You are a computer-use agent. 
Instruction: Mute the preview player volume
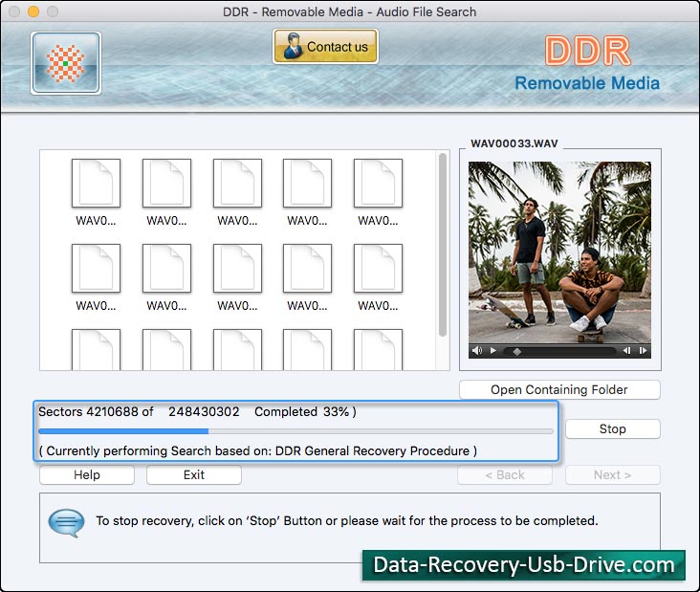tap(477, 351)
